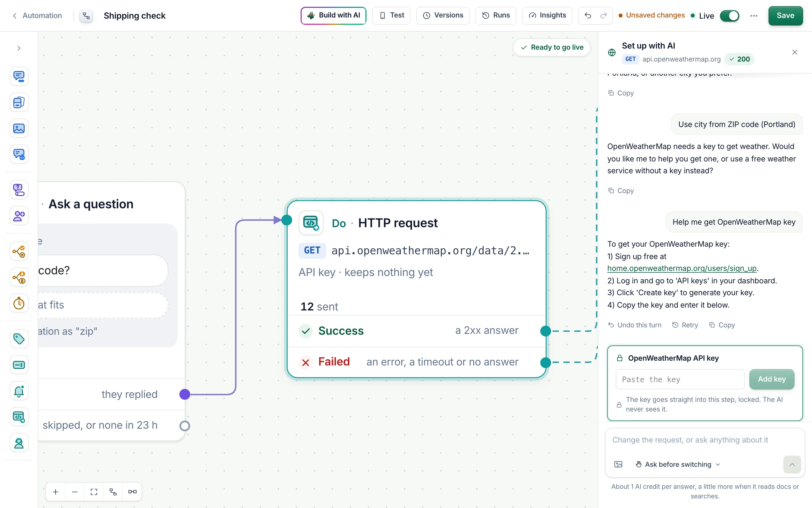812x508 pixels.
Task: Click the Change the request chat input
Action: tap(705, 440)
